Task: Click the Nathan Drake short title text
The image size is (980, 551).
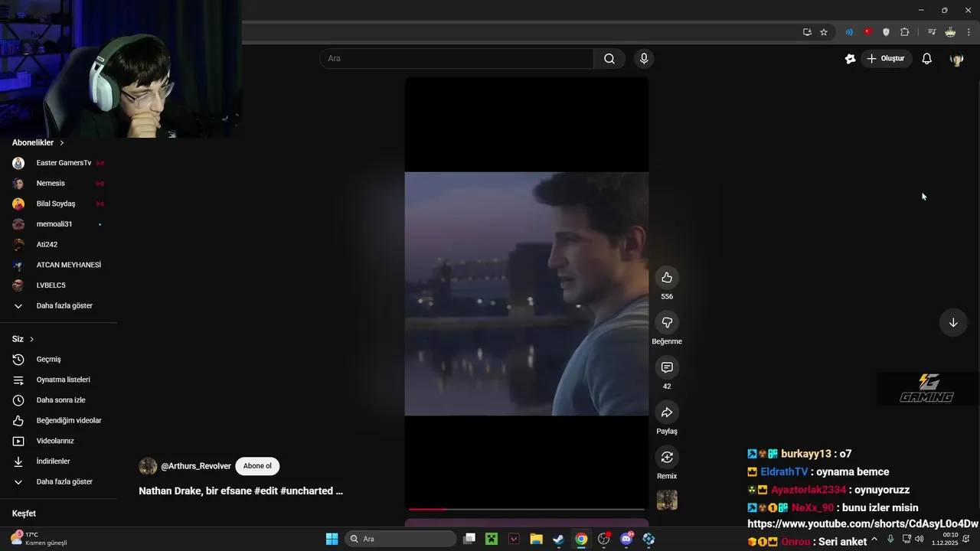Action: coord(240,491)
